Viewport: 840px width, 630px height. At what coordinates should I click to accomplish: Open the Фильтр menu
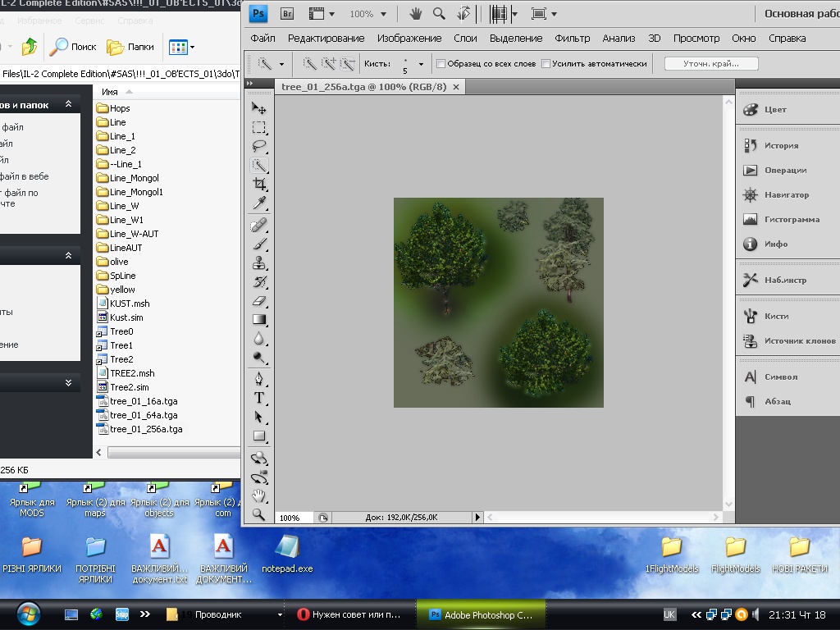point(572,39)
